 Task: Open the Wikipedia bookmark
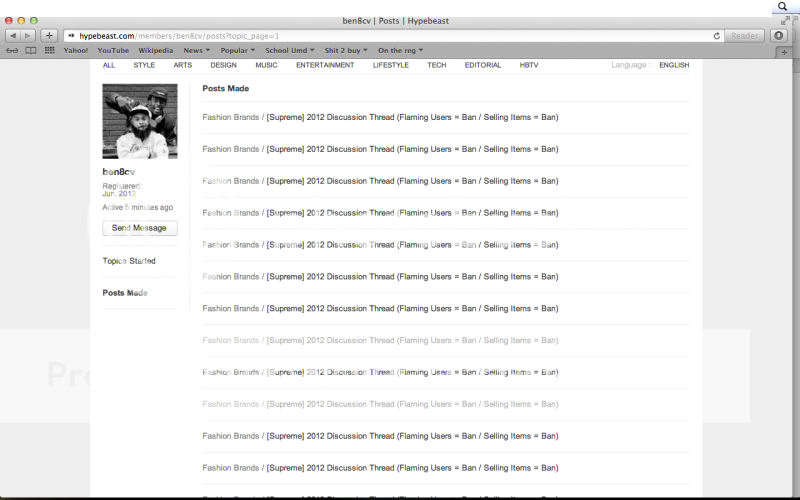tap(156, 50)
